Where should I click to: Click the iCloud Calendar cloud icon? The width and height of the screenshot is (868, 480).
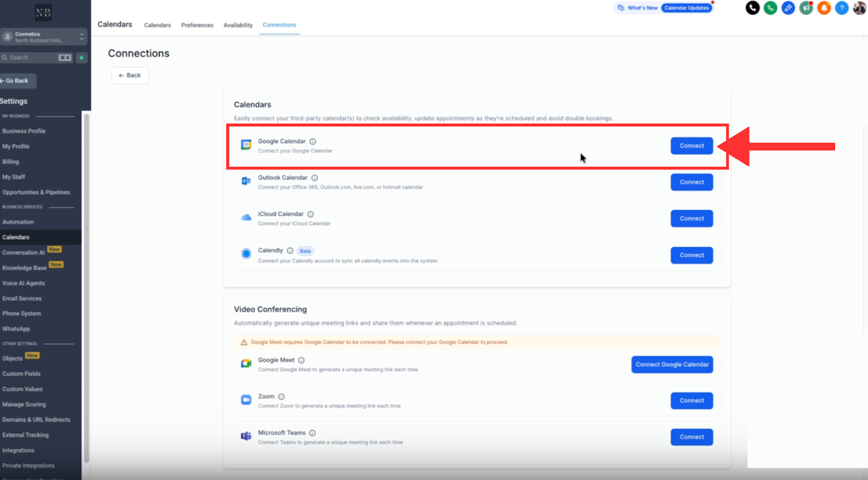[x=246, y=217]
